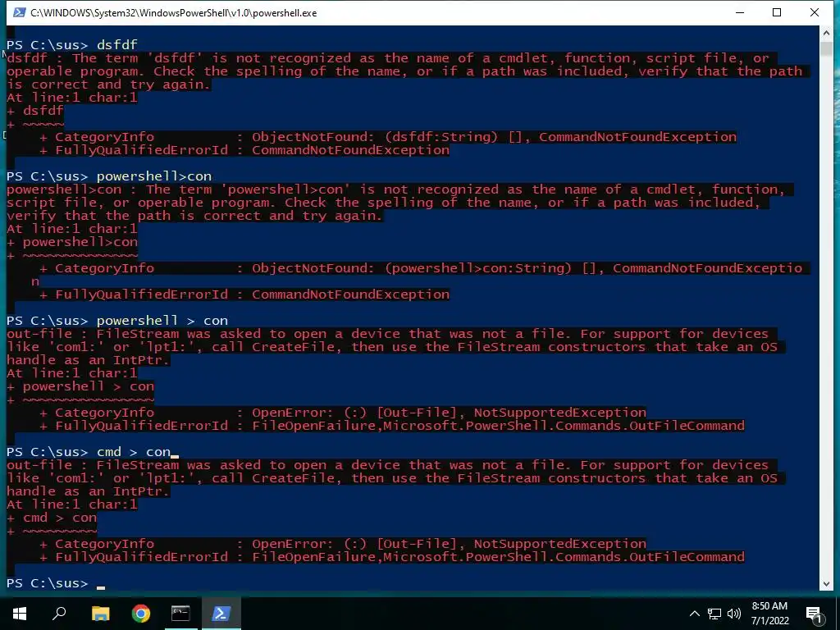Open the volume speaker tray icon

734,614
